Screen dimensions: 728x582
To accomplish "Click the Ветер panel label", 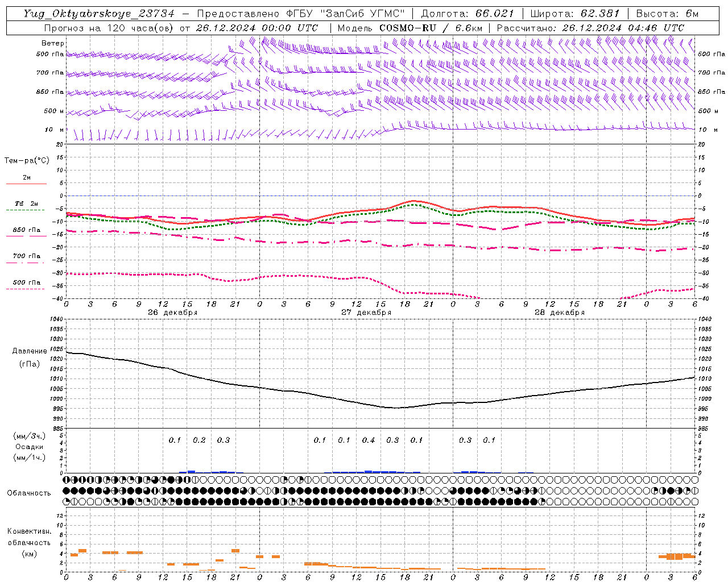I will pyautogui.click(x=53, y=43).
